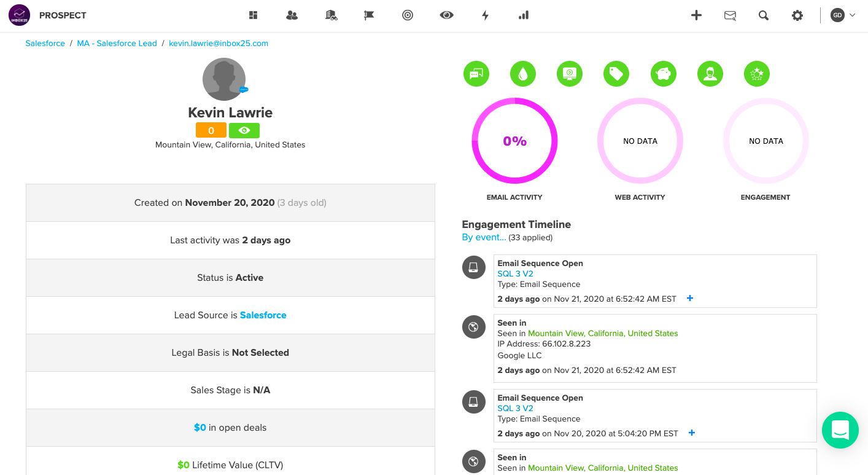Click Last activity was 2 days ago row

(230, 240)
